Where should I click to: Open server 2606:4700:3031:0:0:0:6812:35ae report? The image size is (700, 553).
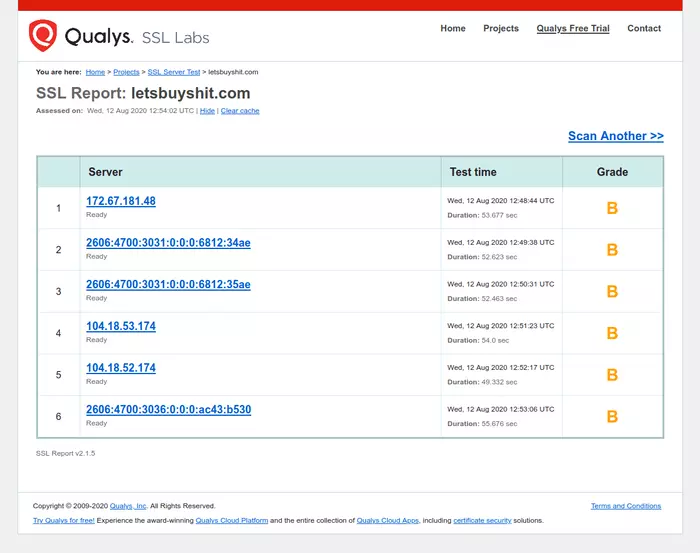168,285
